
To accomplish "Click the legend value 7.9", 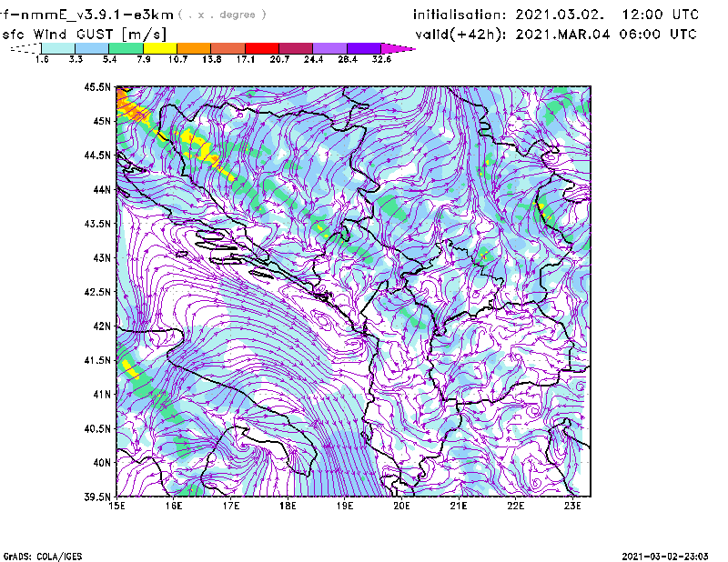I will 144,59.
